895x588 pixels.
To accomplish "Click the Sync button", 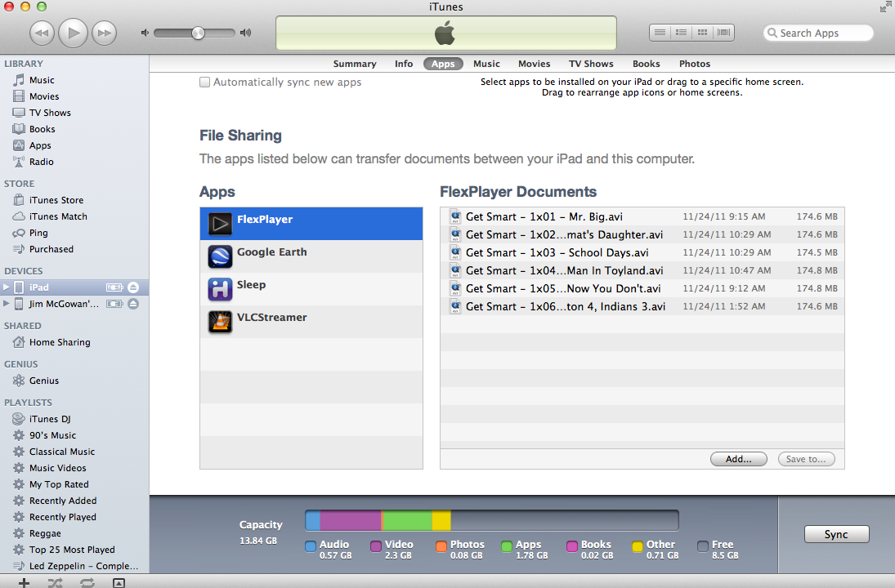I will [x=836, y=534].
